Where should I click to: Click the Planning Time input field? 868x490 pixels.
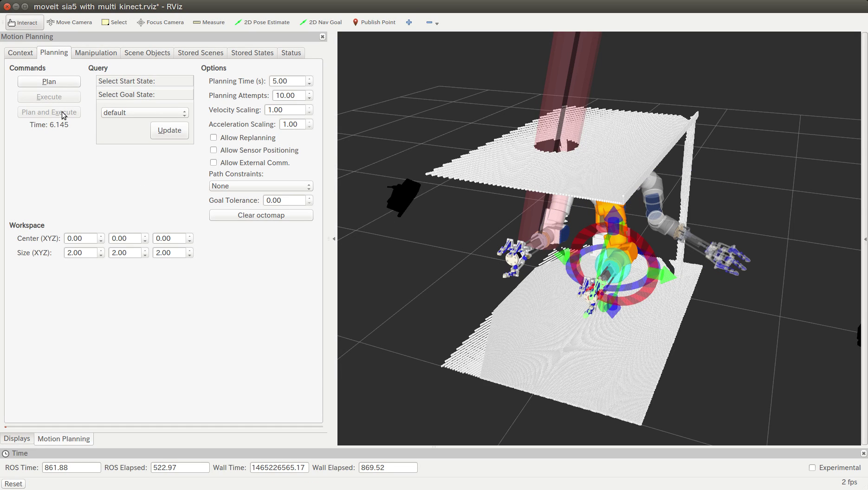coord(287,81)
